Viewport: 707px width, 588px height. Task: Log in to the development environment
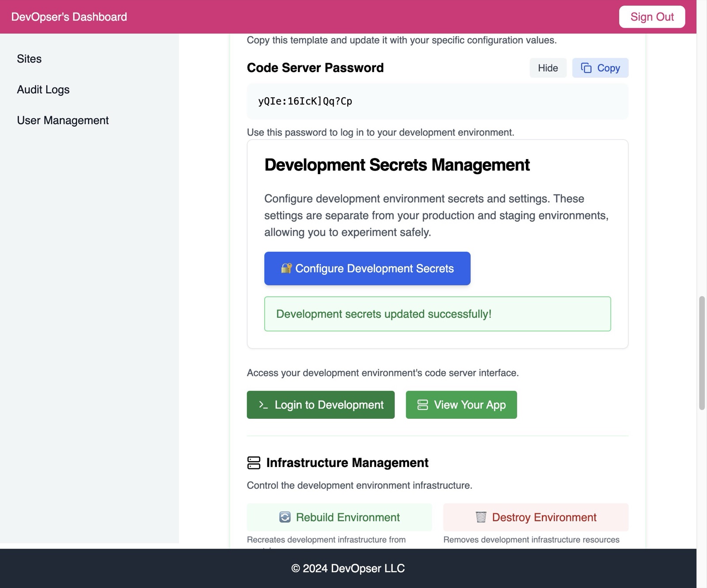pos(320,405)
